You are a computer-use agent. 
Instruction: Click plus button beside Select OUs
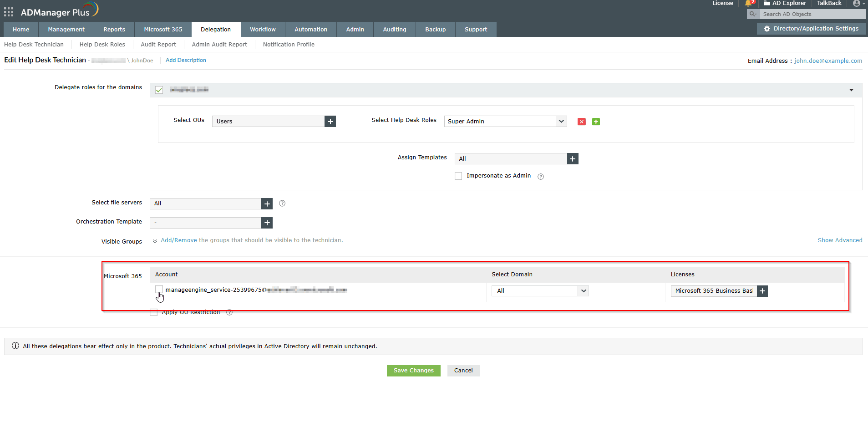[x=330, y=122]
